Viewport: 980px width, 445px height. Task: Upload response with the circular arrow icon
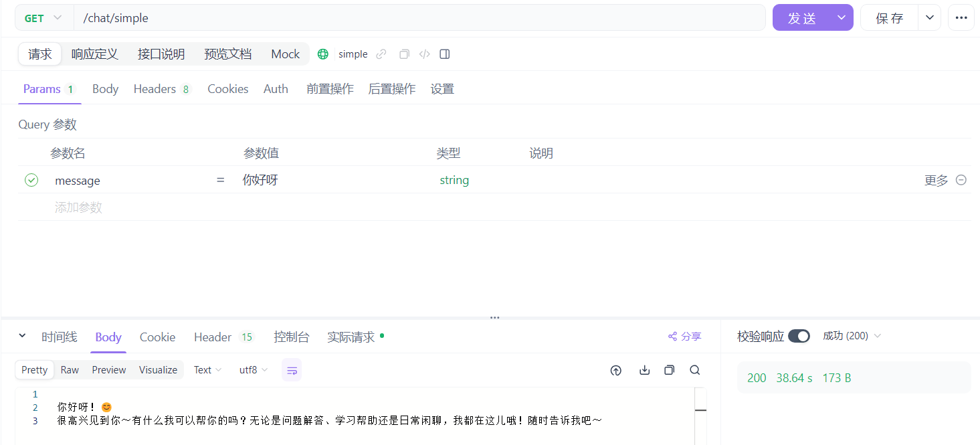[615, 369]
